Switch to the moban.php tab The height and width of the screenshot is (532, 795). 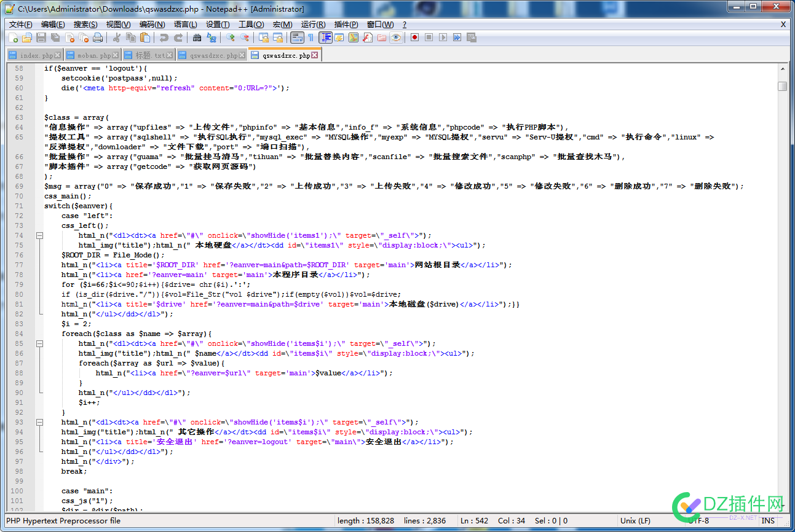coord(93,55)
